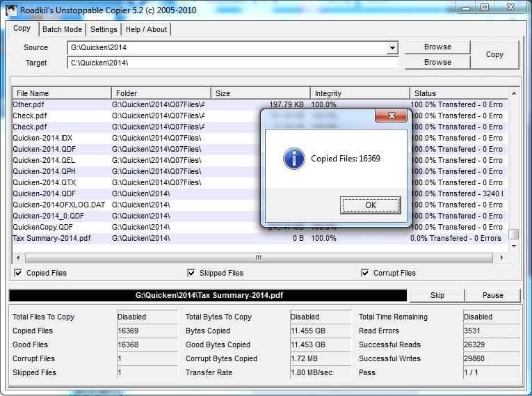Click the right arrow of horizontal scrollbar
The image size is (532, 396).
(x=501, y=258)
